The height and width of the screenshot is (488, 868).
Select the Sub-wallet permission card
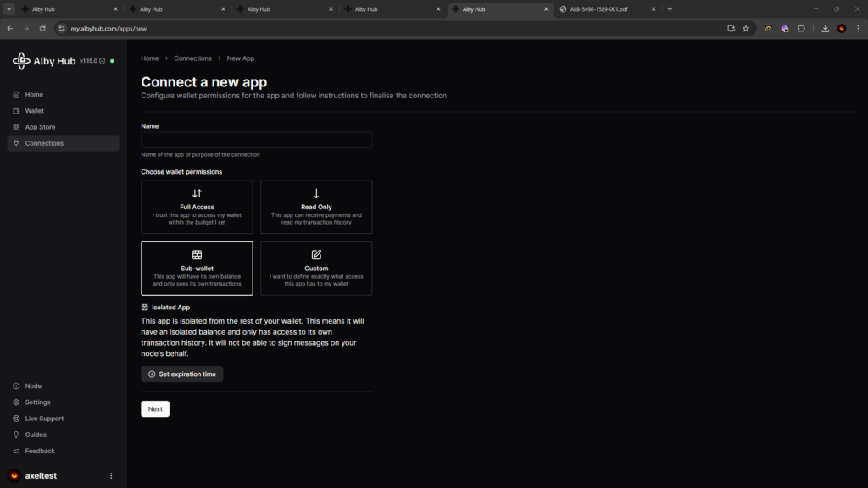coord(197,268)
